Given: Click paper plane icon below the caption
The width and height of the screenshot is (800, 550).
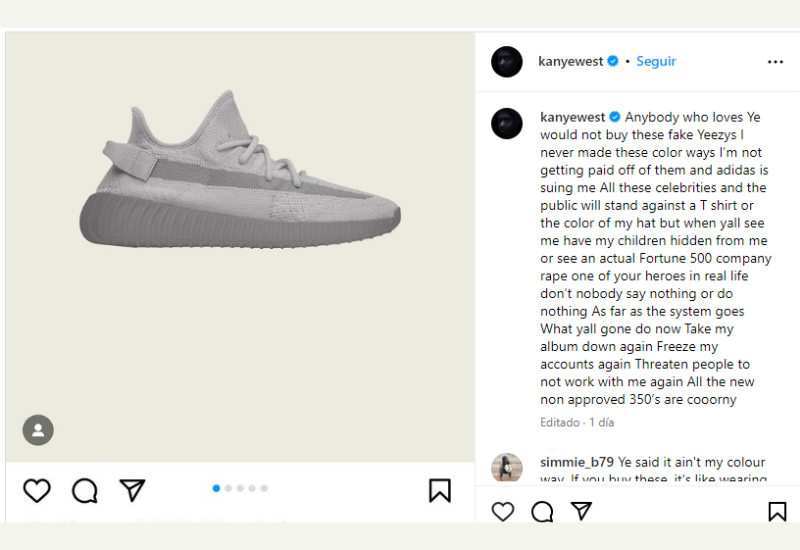Looking at the screenshot, I should click(581, 511).
